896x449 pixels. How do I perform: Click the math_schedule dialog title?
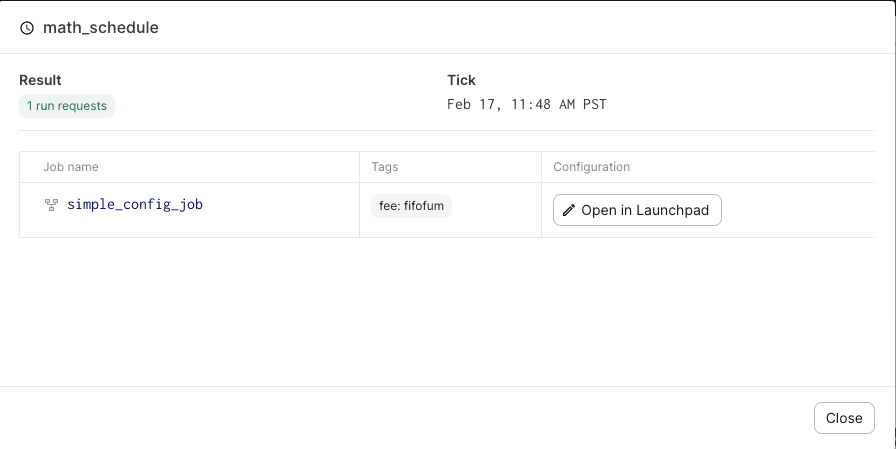pyautogui.click(x=101, y=28)
